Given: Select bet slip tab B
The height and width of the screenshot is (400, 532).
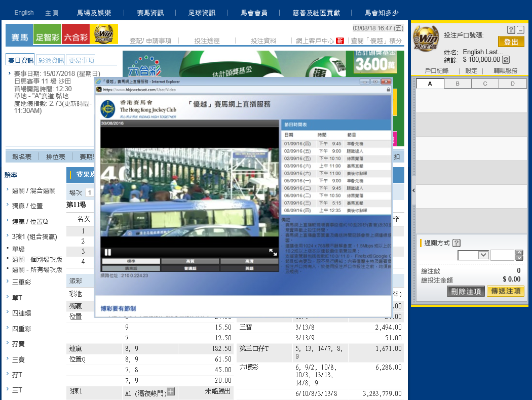Looking at the screenshot, I should [x=457, y=84].
